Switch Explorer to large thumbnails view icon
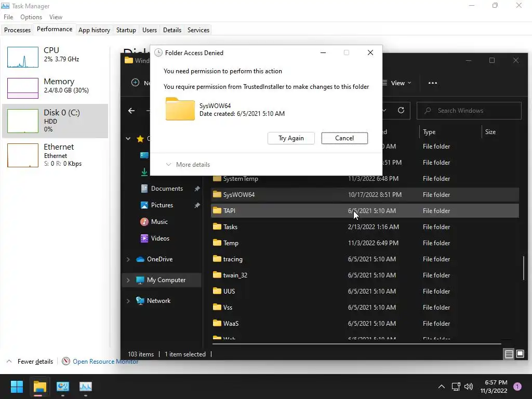Screen dimensions: 532x399 (520, 354)
